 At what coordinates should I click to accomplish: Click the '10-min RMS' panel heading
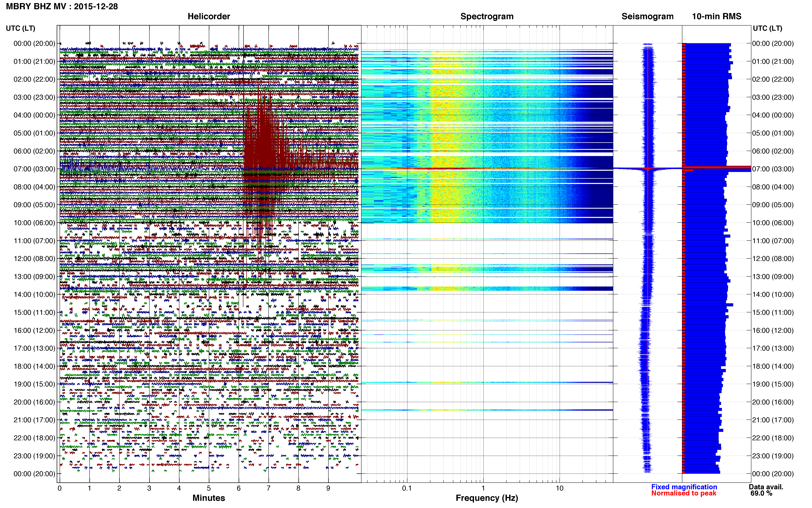[x=716, y=16]
